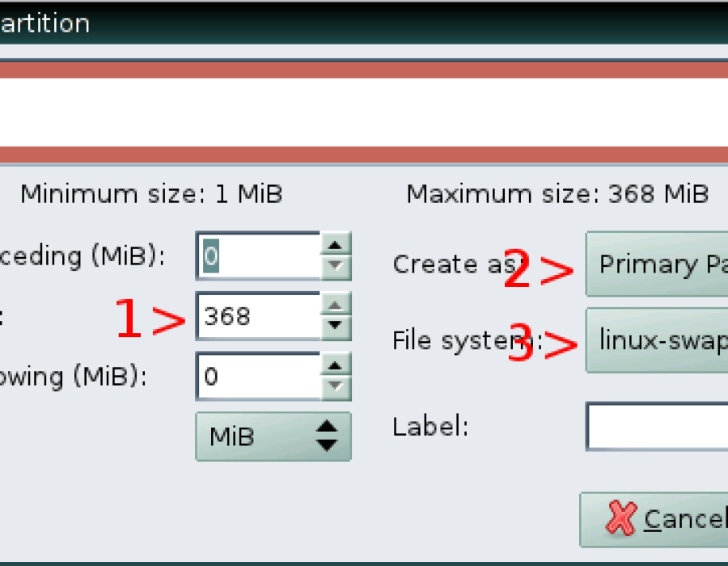Image resolution: width=728 pixels, height=566 pixels.
Task: Click the new size field showing 368
Action: click(x=259, y=316)
